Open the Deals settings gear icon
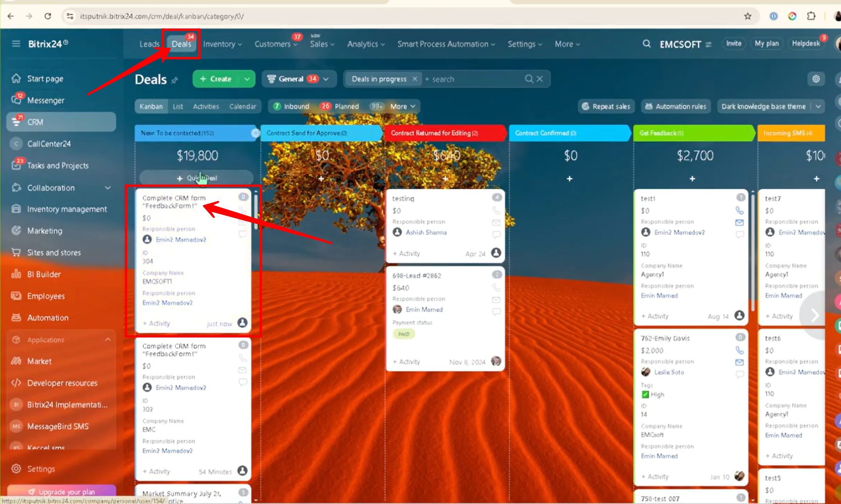This screenshot has width=841, height=504. coord(816,79)
